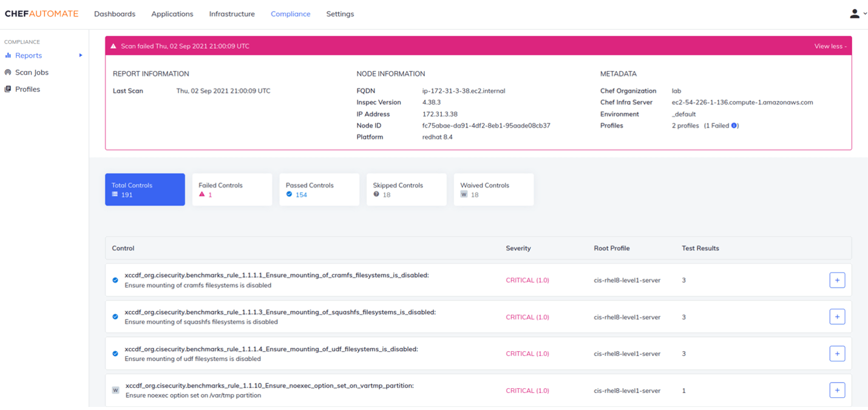The width and height of the screenshot is (868, 410).
Task: Expand the udf filesystems control row
Action: (x=837, y=354)
